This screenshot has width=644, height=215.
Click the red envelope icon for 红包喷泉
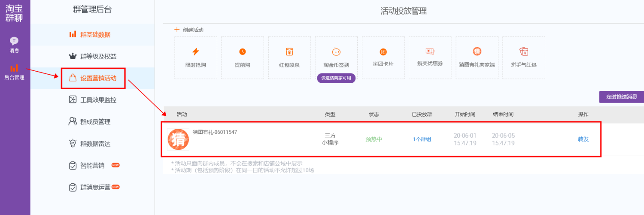pos(289,51)
